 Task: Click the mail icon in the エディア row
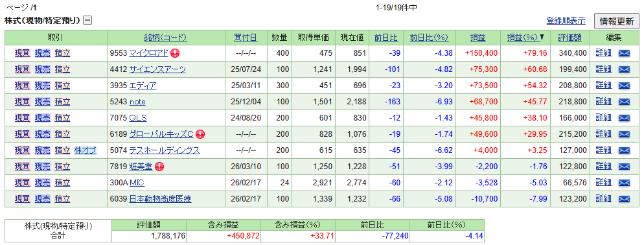tap(624, 86)
